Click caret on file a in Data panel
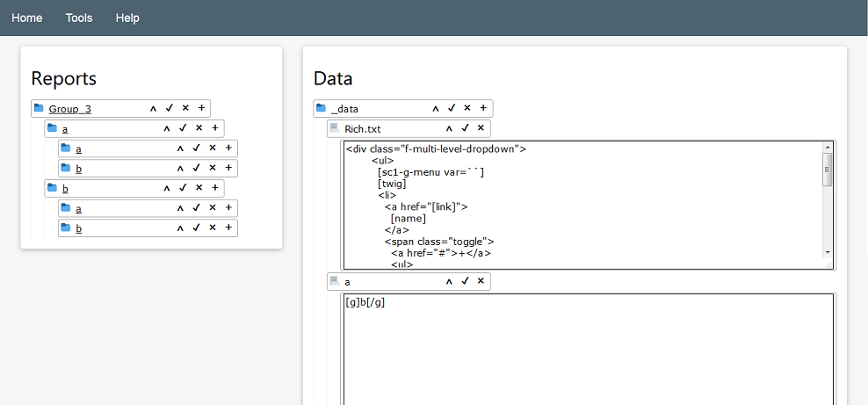 pos(449,282)
